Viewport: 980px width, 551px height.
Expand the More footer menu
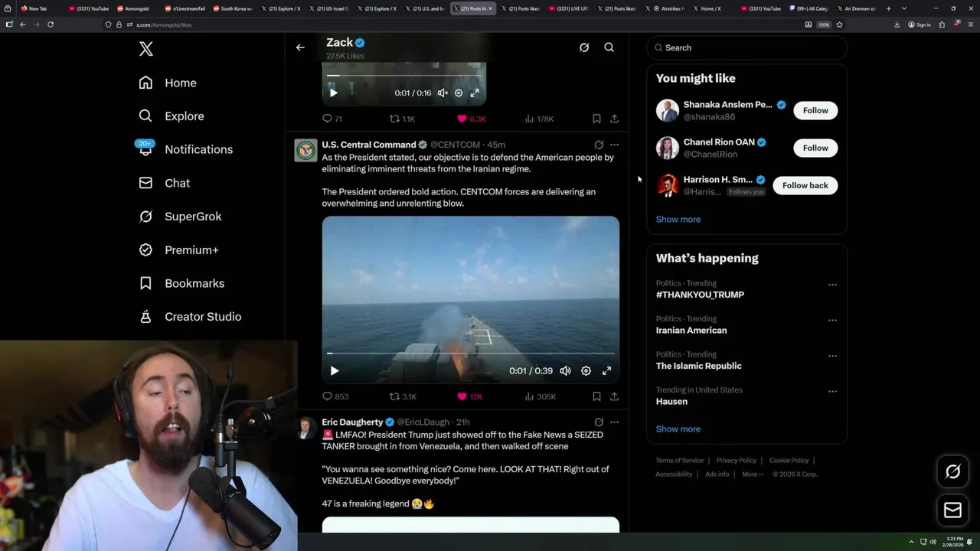[753, 474]
